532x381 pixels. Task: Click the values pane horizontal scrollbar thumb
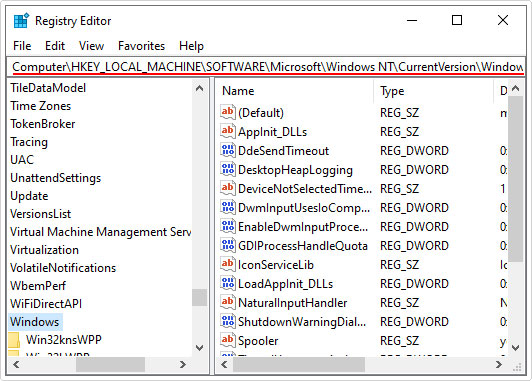[299, 364]
